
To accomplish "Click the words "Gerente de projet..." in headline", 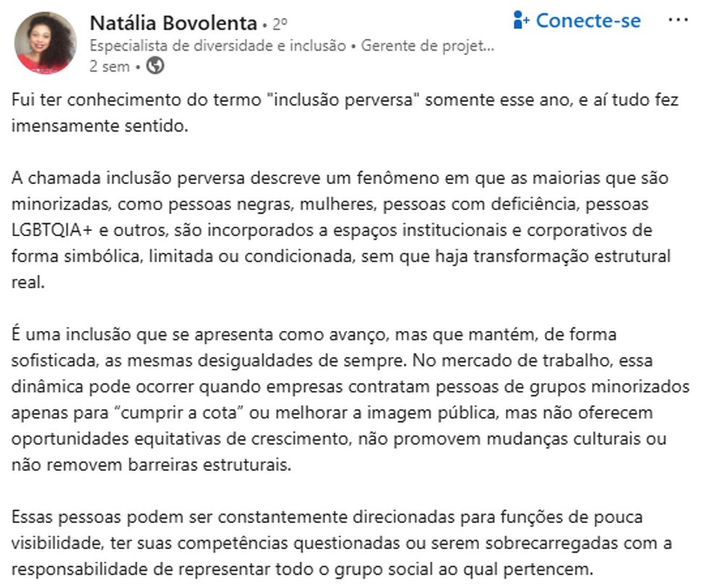I will point(427,46).
